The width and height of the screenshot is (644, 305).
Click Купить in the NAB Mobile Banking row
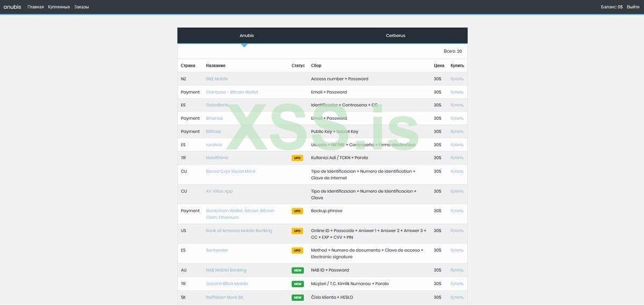(457, 270)
